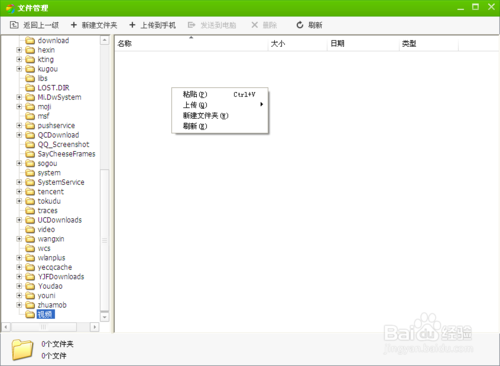Select the LOST.DIR folder icon

[x=30, y=88]
